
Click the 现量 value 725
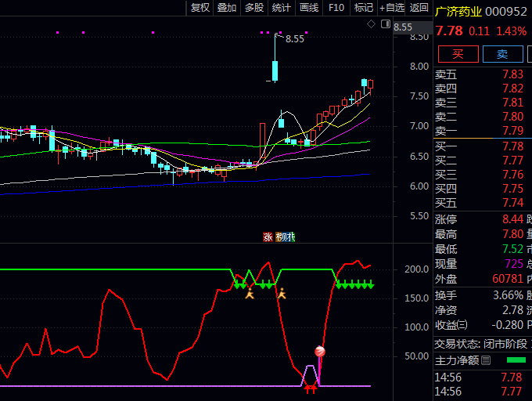point(514,264)
